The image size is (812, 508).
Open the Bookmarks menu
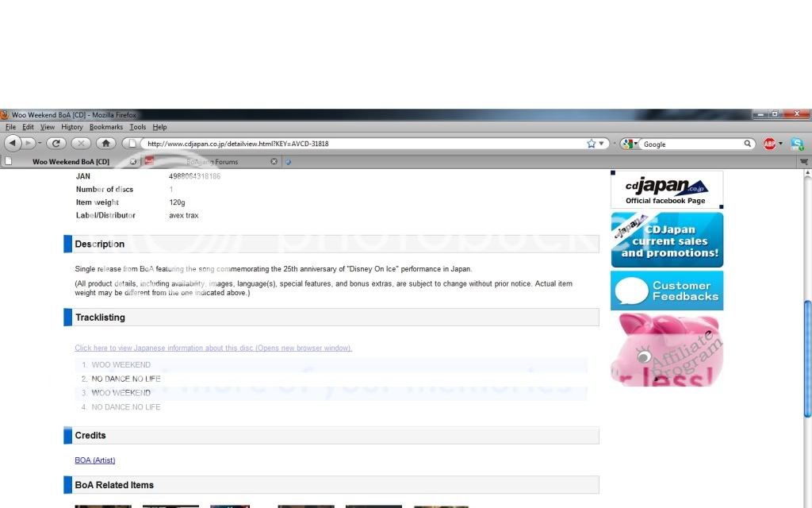[x=106, y=127]
